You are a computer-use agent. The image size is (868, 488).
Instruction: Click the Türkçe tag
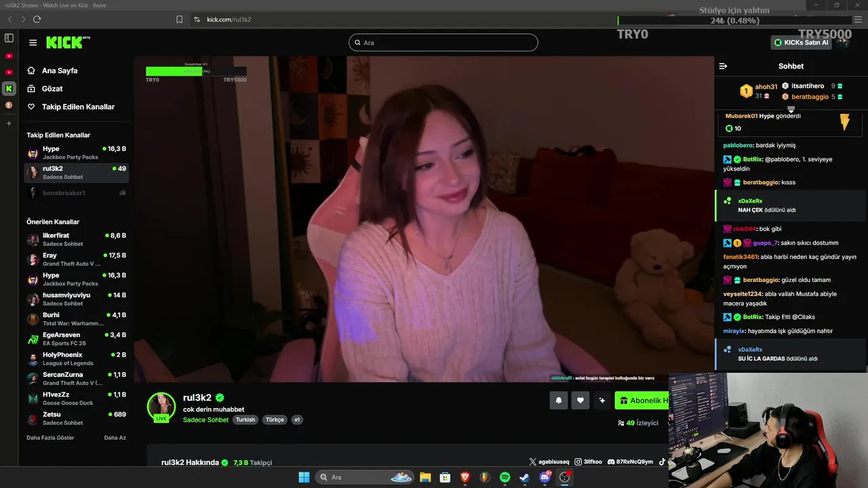275,420
